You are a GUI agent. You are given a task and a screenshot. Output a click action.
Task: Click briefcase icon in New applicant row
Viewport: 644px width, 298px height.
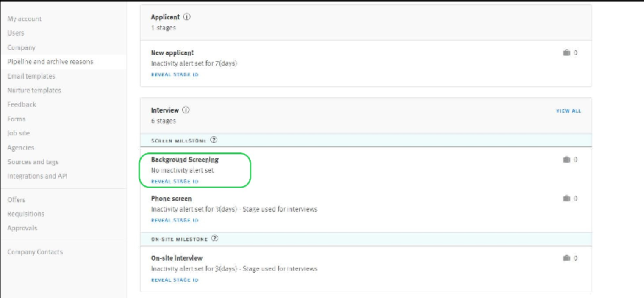point(566,53)
